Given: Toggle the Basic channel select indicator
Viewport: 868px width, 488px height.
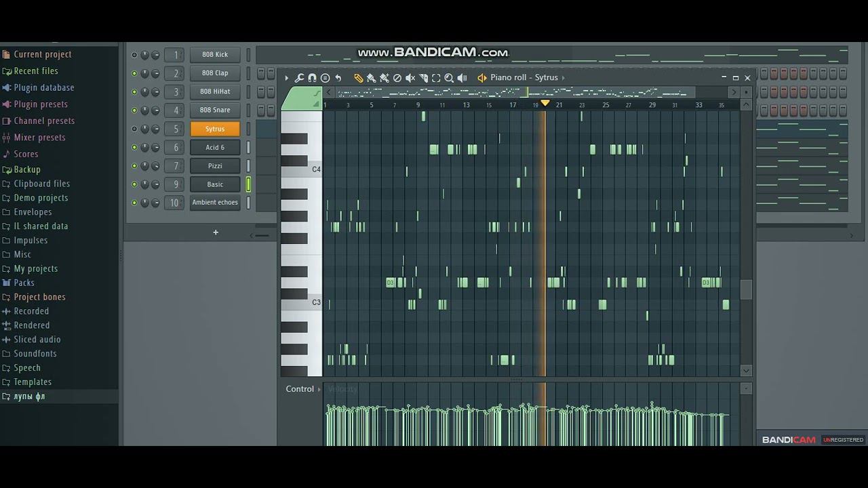Looking at the screenshot, I should (248, 184).
